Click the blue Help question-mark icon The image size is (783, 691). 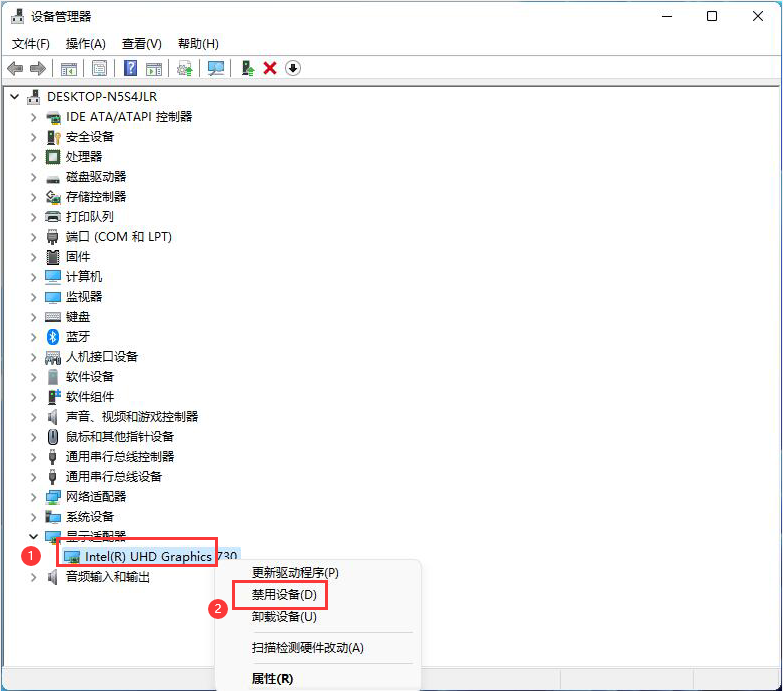pyautogui.click(x=130, y=68)
